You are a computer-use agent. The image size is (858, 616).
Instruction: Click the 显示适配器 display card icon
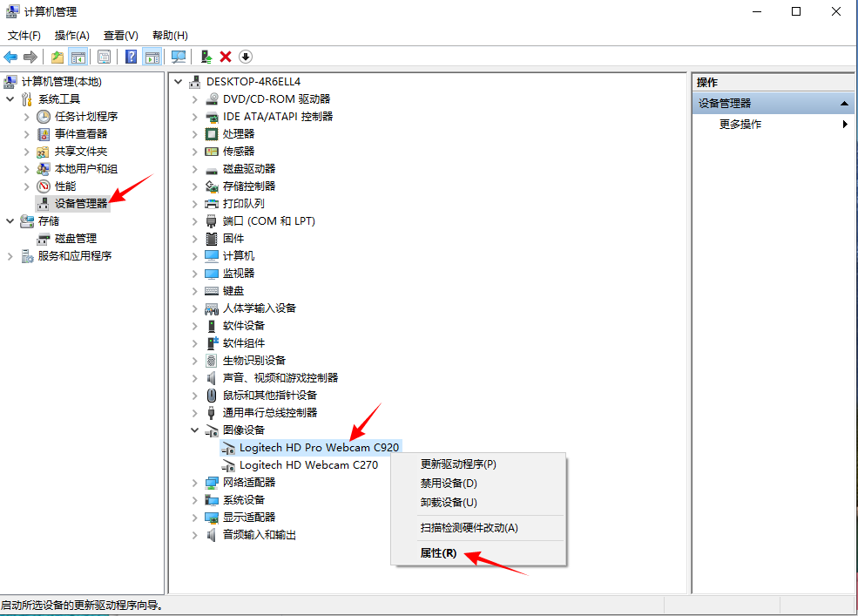click(212, 518)
